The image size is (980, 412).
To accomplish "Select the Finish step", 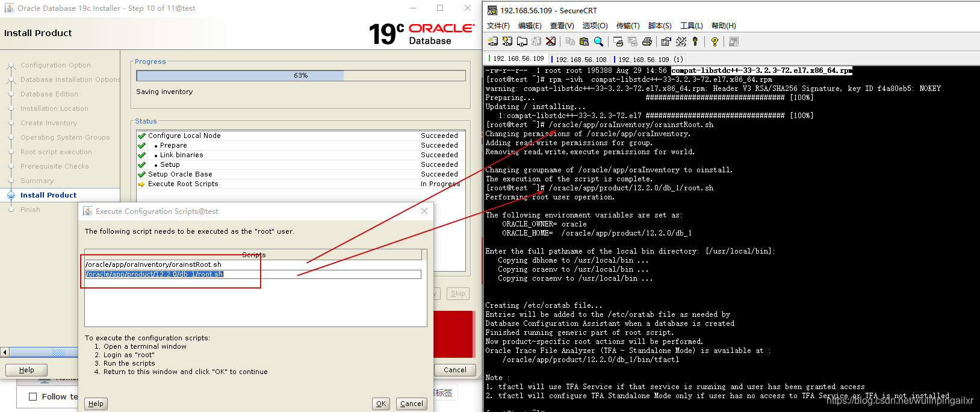I will point(30,210).
